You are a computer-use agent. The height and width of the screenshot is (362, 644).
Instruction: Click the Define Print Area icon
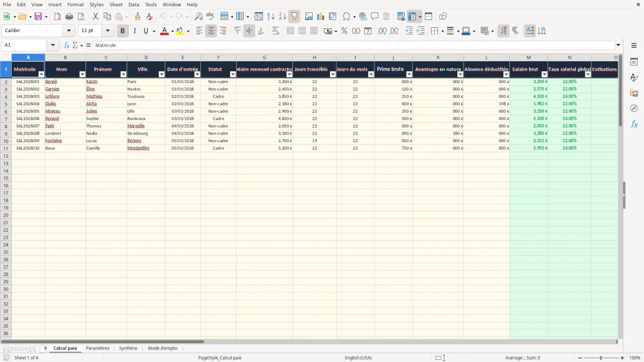(401, 17)
